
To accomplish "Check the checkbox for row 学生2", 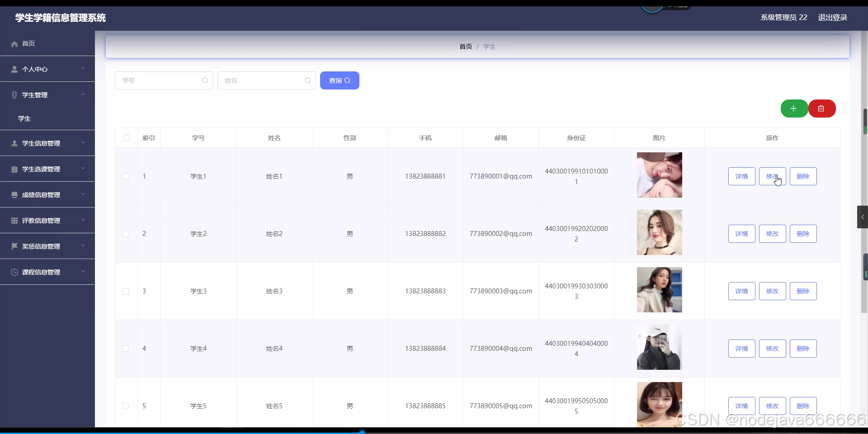I will [x=126, y=234].
